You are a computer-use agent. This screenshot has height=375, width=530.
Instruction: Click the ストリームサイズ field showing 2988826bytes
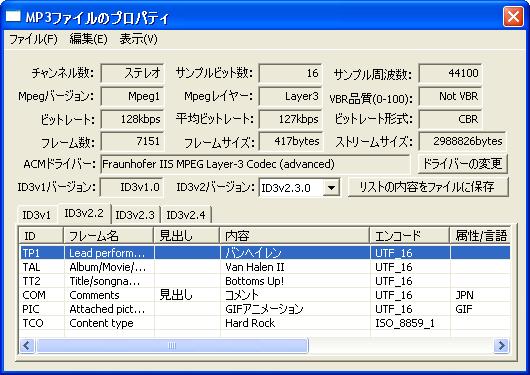[x=462, y=141]
